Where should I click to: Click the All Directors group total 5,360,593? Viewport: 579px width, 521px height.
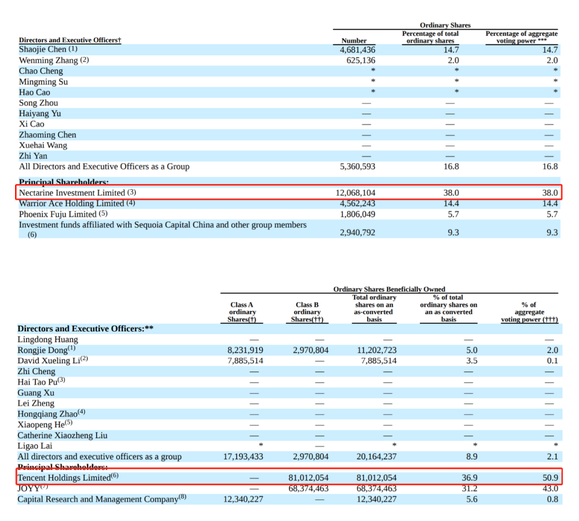(x=357, y=167)
